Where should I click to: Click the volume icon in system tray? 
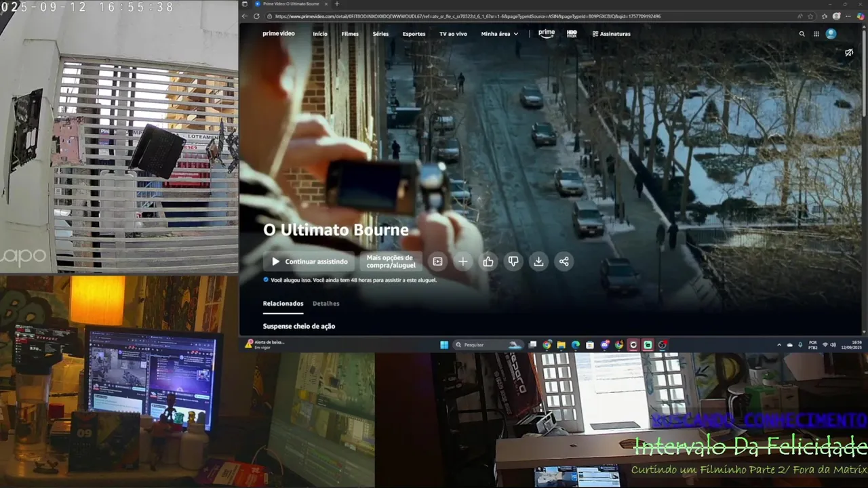[833, 345]
